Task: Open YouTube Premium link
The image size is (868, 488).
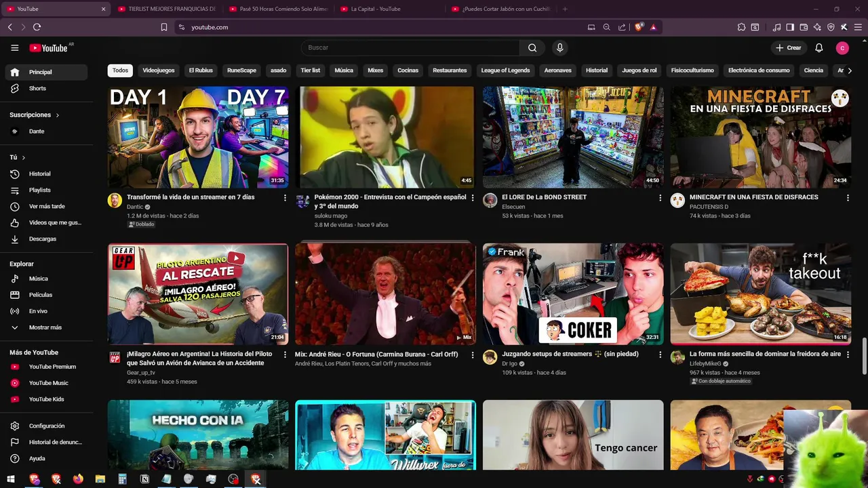Action: [46, 367]
